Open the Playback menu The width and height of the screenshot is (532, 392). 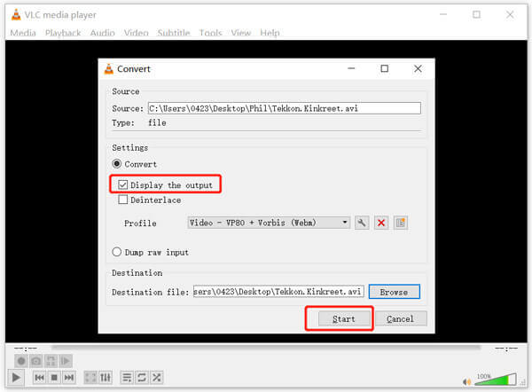point(63,33)
